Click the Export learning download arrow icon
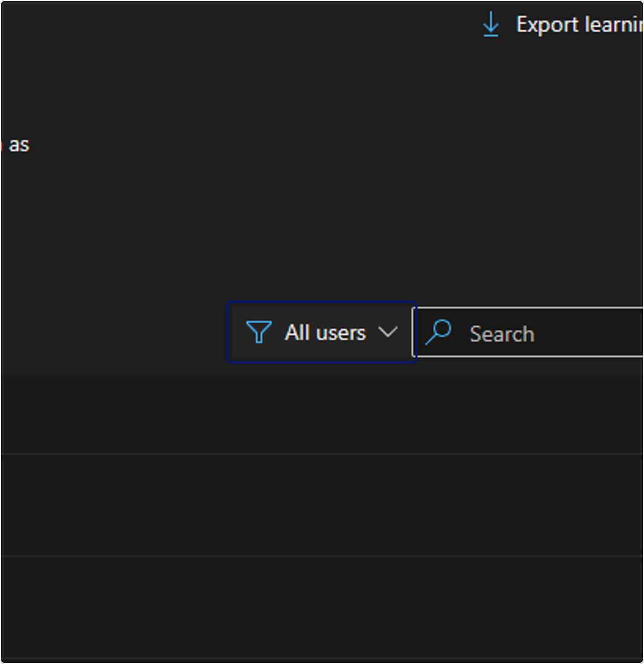The height and width of the screenshot is (664, 644). 491,25
